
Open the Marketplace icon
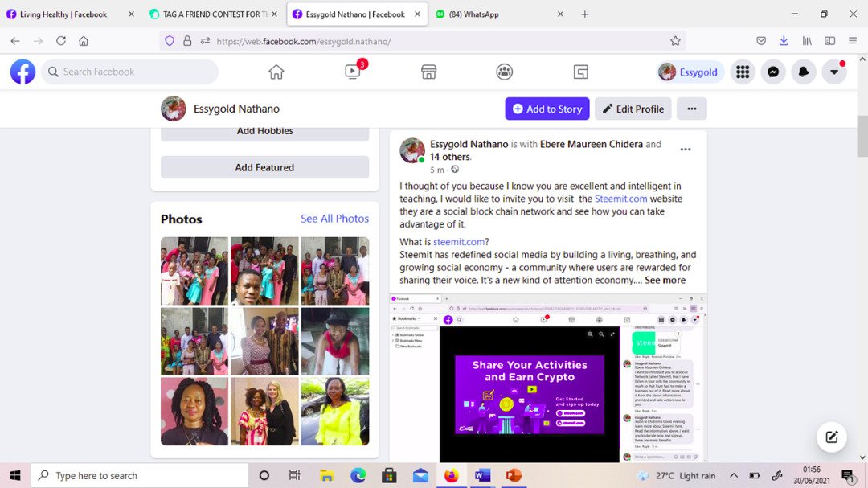click(x=428, y=72)
